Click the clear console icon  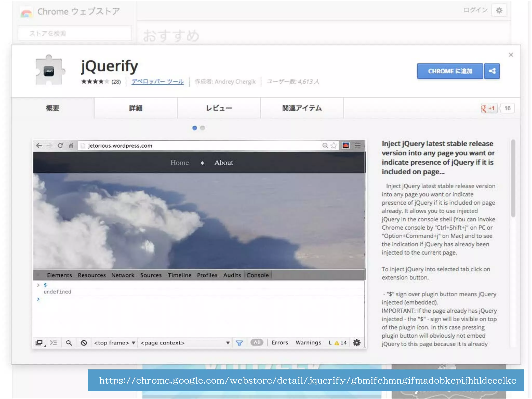(84, 343)
